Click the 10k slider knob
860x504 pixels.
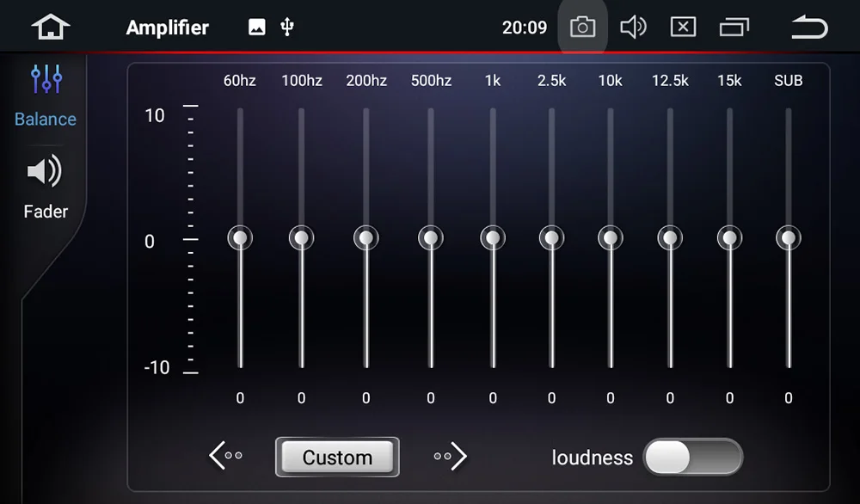click(x=611, y=238)
